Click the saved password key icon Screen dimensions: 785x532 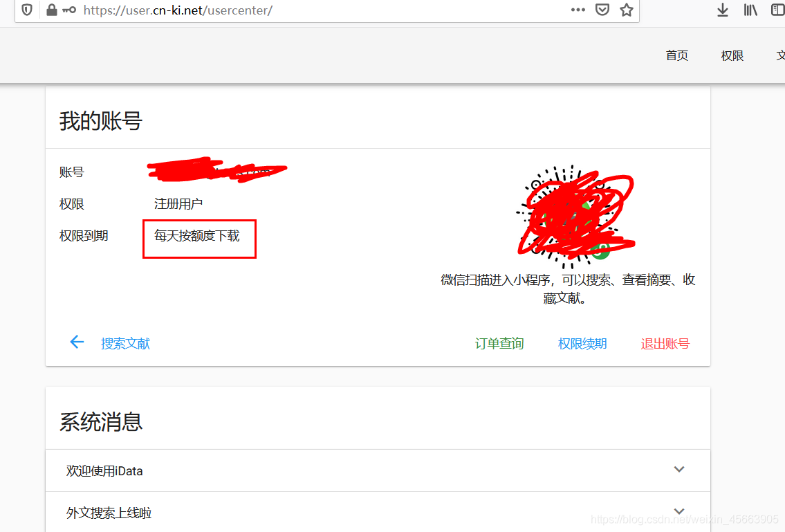click(69, 10)
